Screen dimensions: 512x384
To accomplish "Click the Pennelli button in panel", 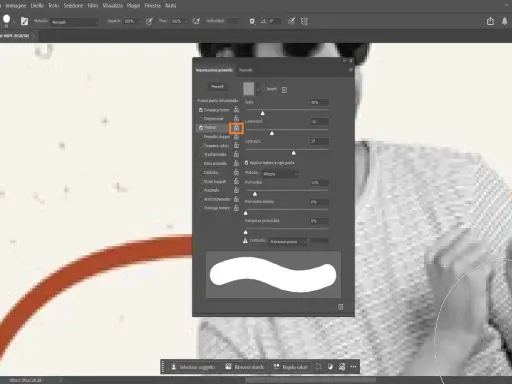I will coord(217,87).
